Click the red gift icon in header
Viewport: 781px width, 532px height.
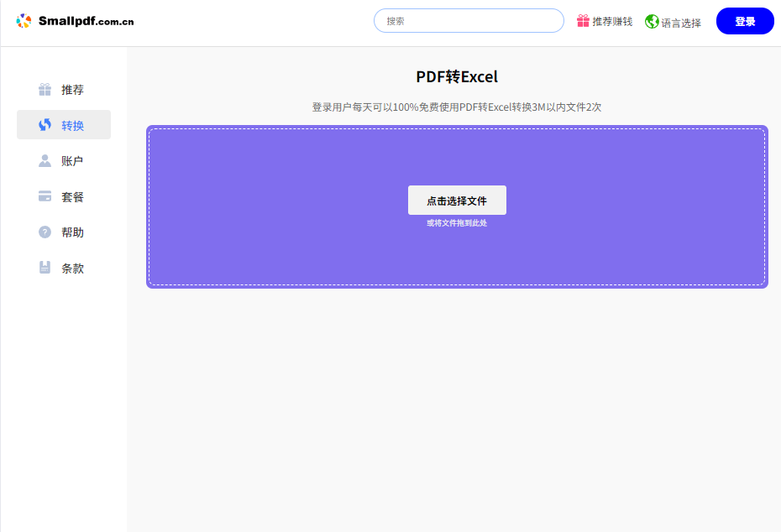tap(583, 21)
